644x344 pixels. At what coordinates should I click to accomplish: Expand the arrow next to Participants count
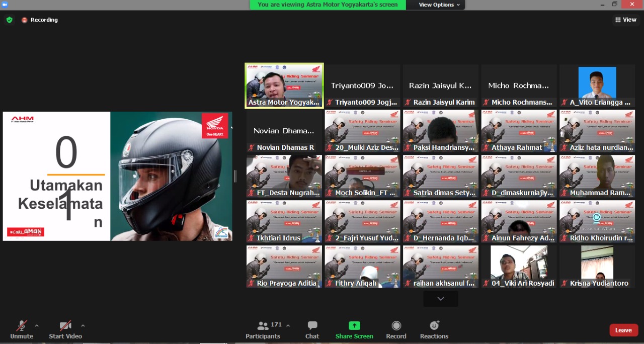(x=288, y=325)
